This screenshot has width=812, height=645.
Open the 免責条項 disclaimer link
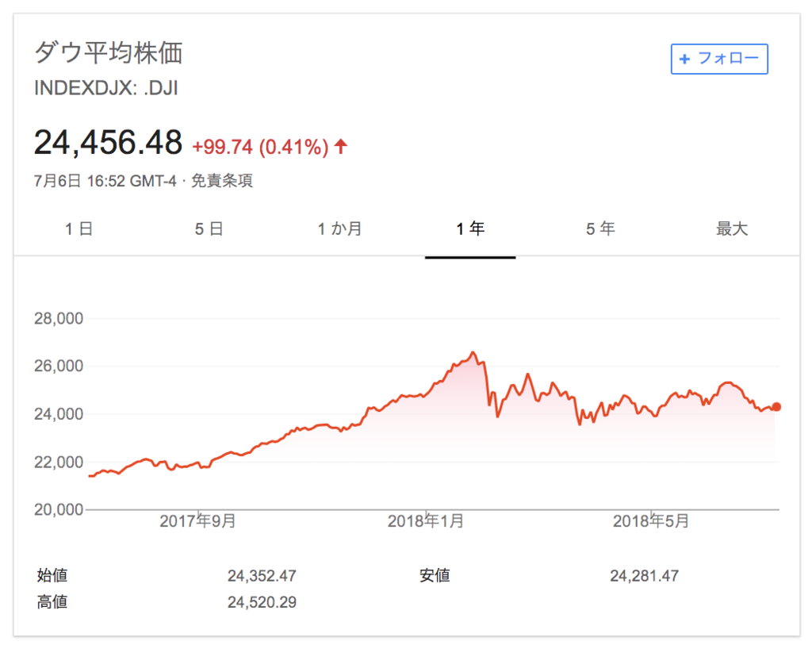point(222,181)
